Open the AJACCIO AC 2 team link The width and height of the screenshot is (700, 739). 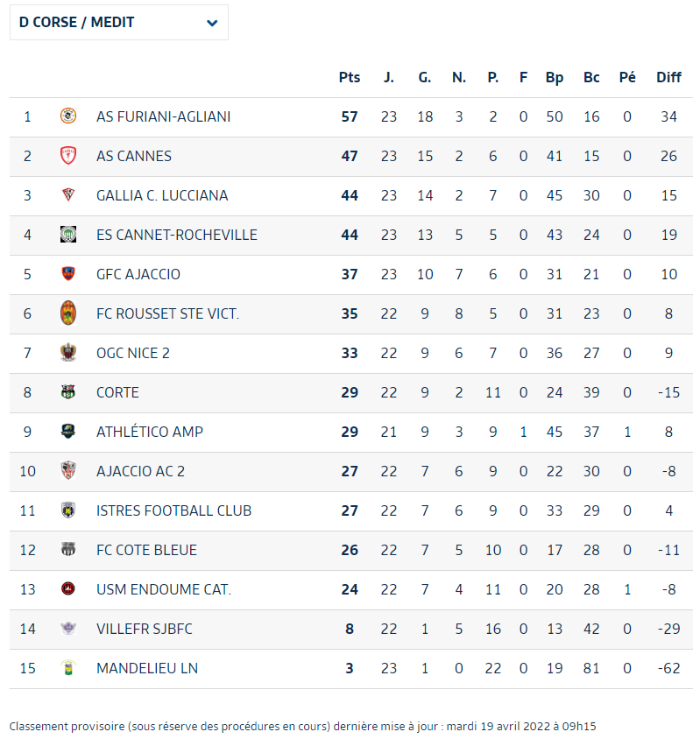point(140,471)
